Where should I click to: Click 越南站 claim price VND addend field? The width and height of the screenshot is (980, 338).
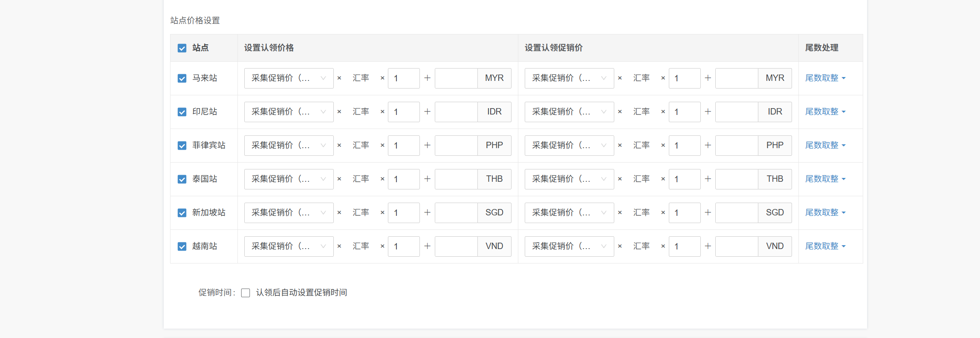[456, 246]
